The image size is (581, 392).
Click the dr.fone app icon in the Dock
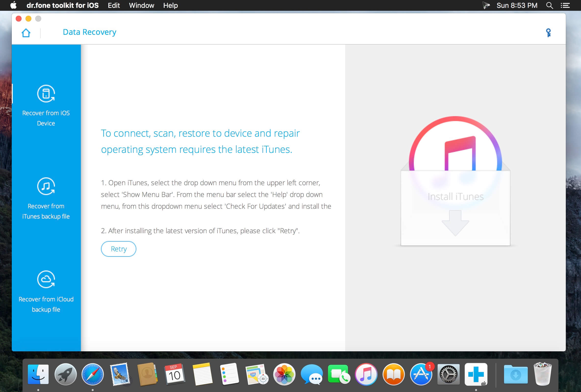[x=476, y=374]
